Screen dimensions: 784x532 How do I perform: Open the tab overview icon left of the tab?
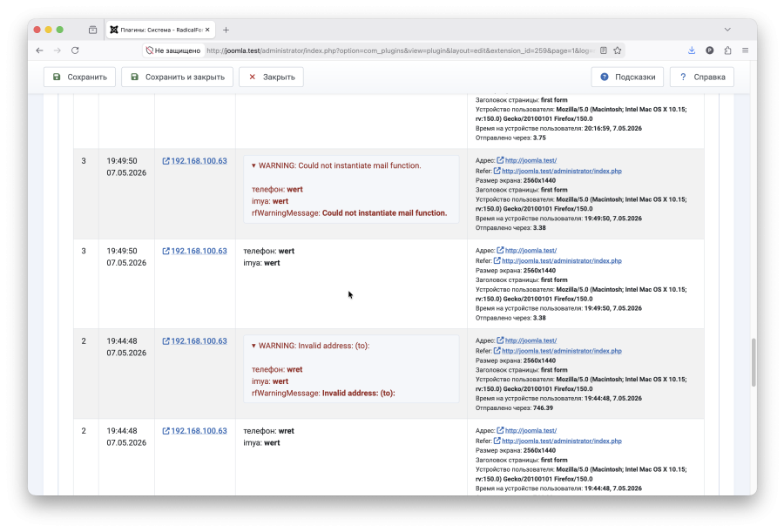tap(92, 30)
